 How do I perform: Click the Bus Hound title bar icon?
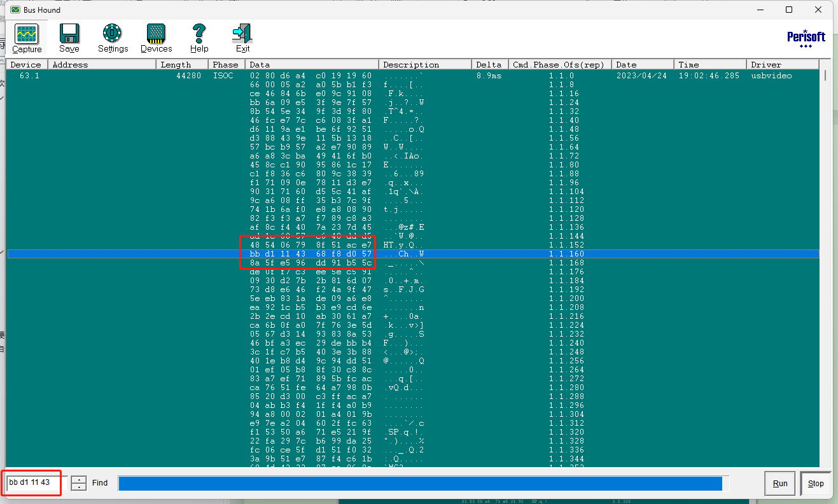pos(14,10)
